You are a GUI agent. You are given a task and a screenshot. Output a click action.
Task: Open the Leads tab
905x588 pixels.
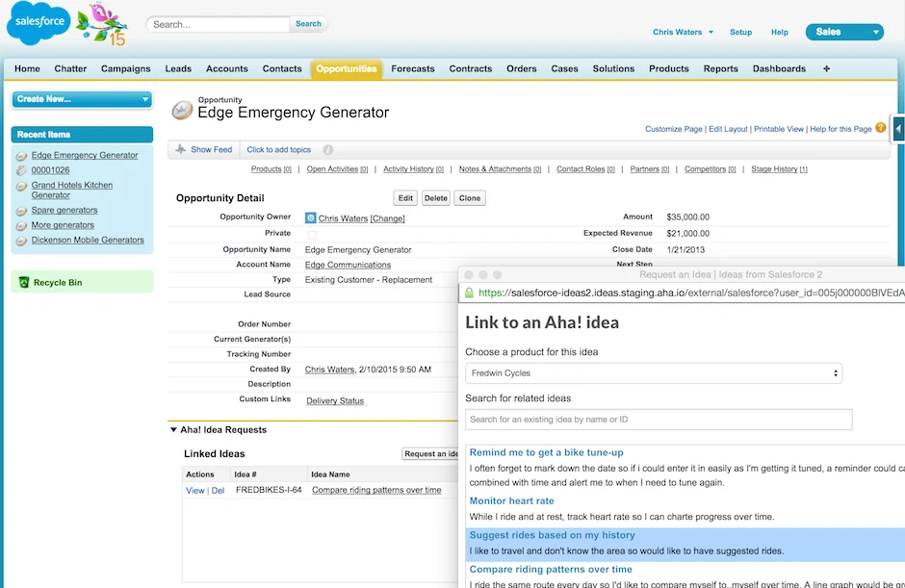pos(178,68)
